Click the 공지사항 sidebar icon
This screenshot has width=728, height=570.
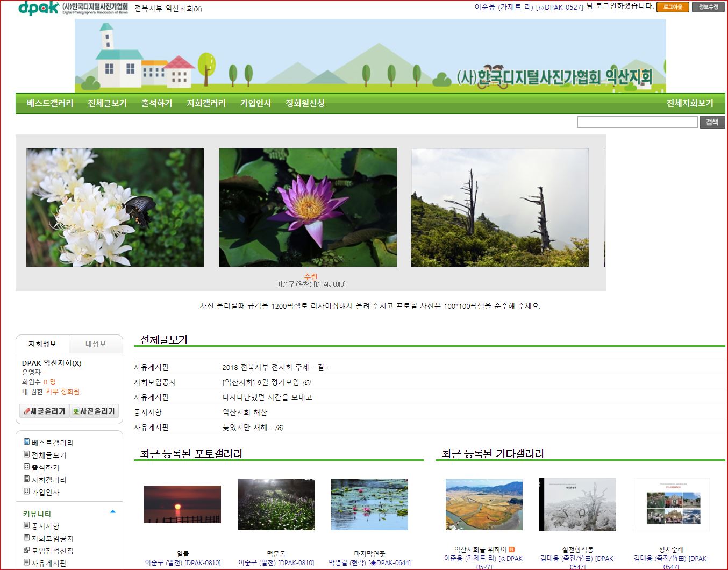click(x=26, y=525)
